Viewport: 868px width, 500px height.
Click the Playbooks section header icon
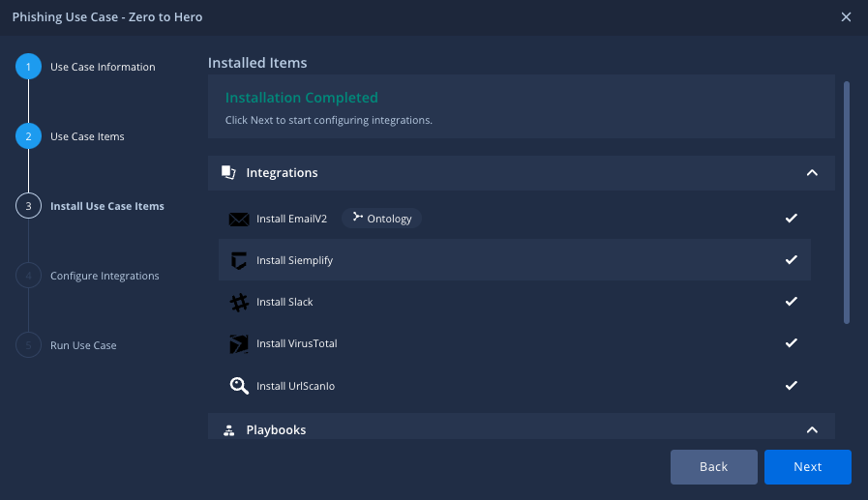tap(228, 430)
